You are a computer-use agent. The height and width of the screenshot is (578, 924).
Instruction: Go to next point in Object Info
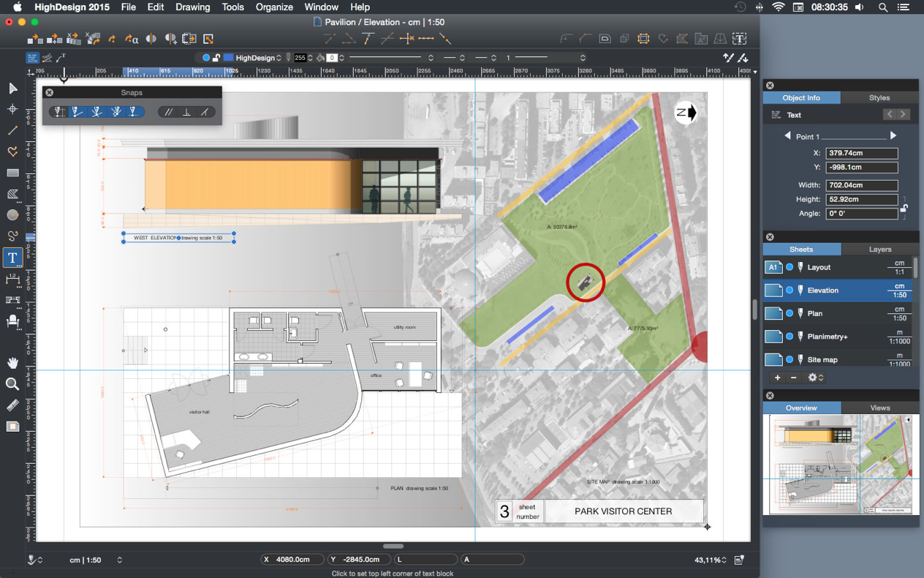tap(893, 136)
